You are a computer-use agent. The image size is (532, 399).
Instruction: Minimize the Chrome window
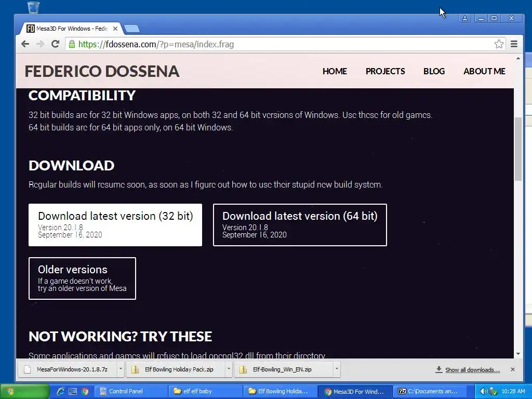tap(481, 18)
